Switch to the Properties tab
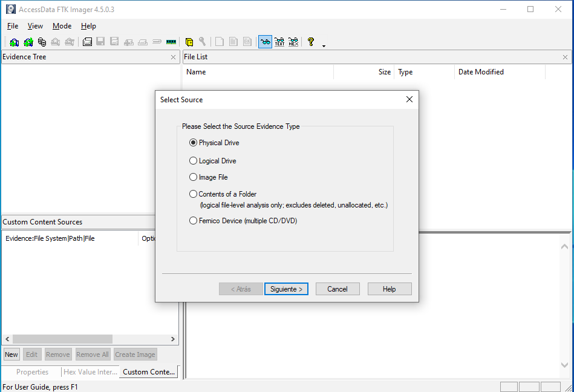Screen dimensions: 574x392 [32, 372]
